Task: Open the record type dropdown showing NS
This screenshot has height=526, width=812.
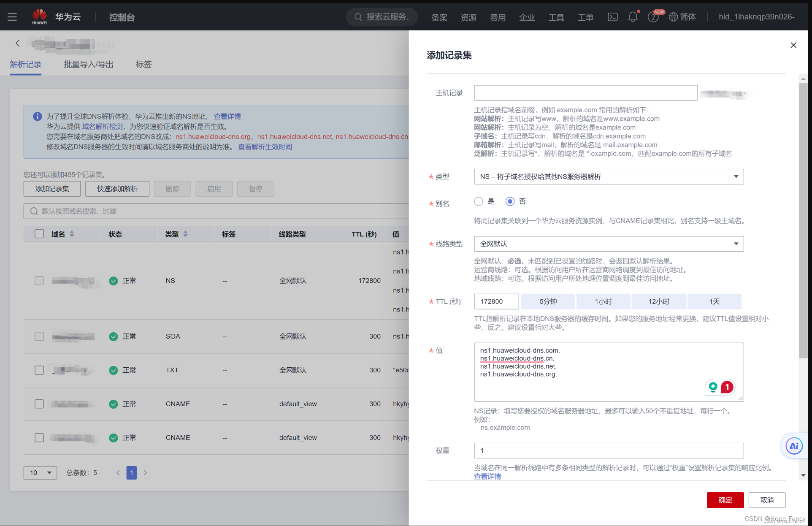Action: pos(609,177)
